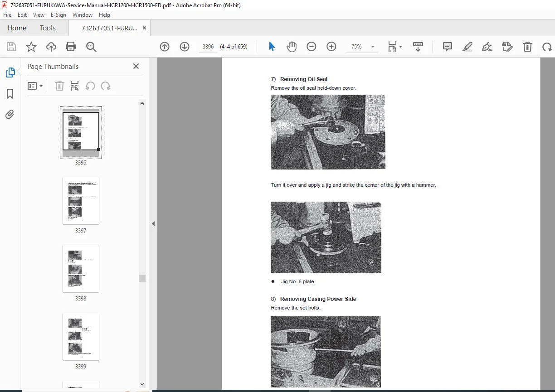Switch to the Home tab
Screen dimensions: 555x392
pos(17,28)
